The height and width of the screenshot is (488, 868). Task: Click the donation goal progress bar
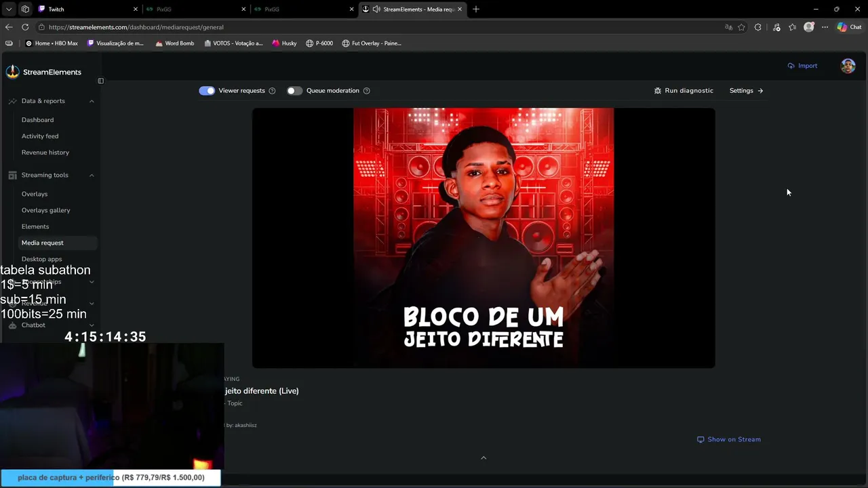111,478
